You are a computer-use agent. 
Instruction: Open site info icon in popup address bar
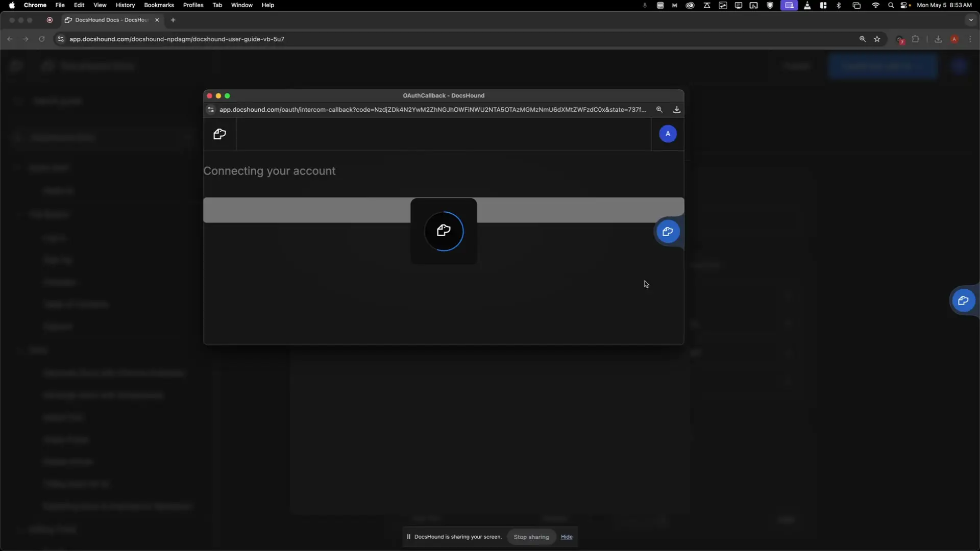point(211,110)
